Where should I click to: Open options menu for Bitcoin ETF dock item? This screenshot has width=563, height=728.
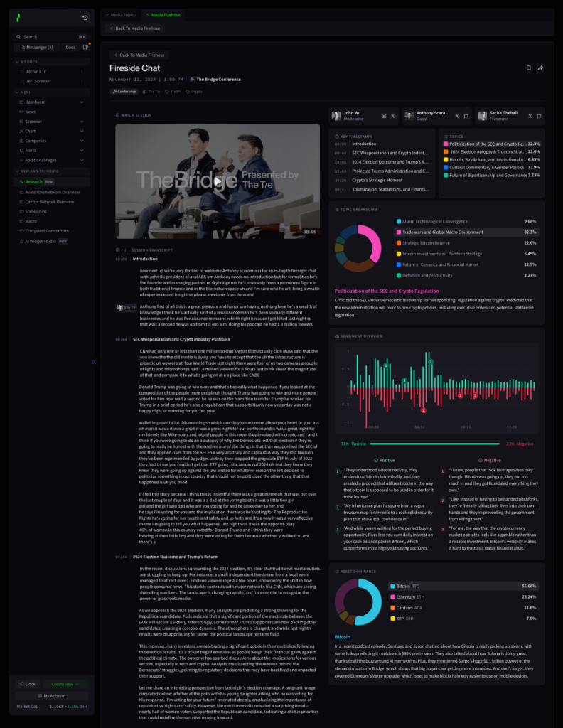point(82,72)
